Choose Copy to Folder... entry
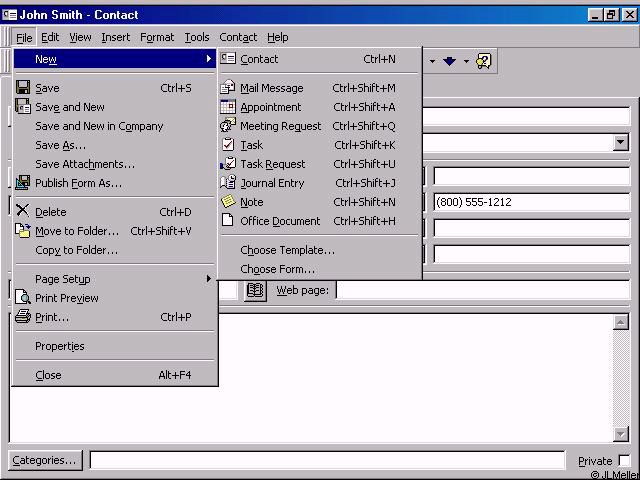Screen dimensions: 640x480 pos(115,250)
